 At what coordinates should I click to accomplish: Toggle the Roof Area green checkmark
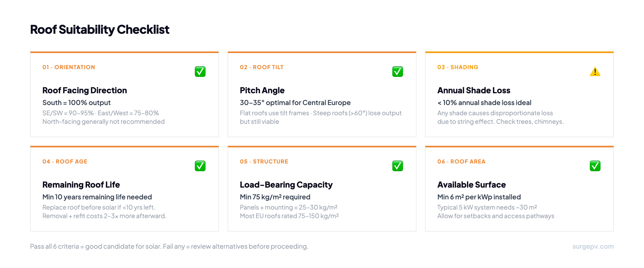[x=595, y=166]
